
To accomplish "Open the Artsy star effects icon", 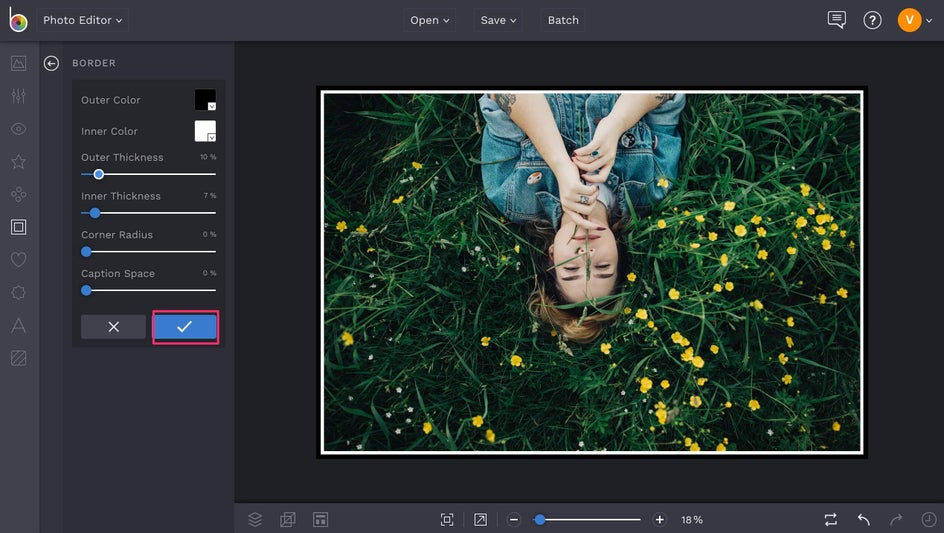I will [18, 162].
